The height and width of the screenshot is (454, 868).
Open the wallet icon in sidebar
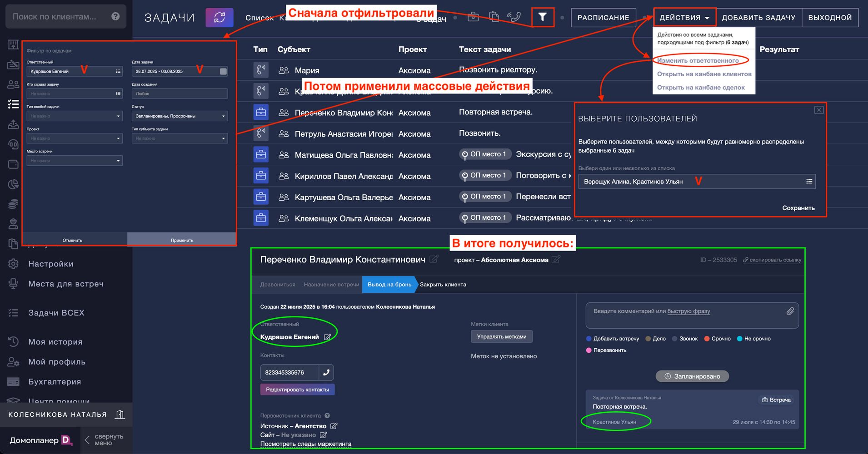[13, 164]
